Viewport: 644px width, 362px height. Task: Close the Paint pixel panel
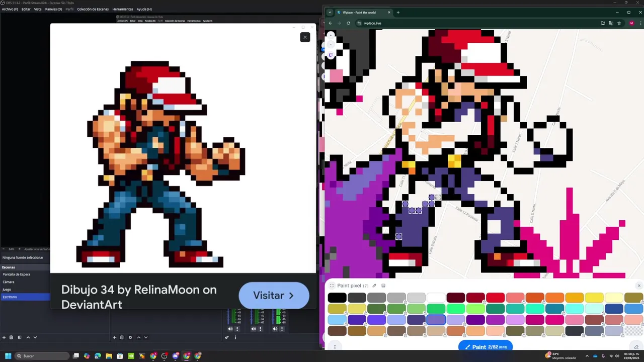tap(639, 286)
